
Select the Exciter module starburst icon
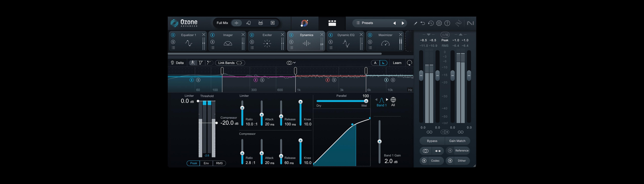tap(267, 44)
